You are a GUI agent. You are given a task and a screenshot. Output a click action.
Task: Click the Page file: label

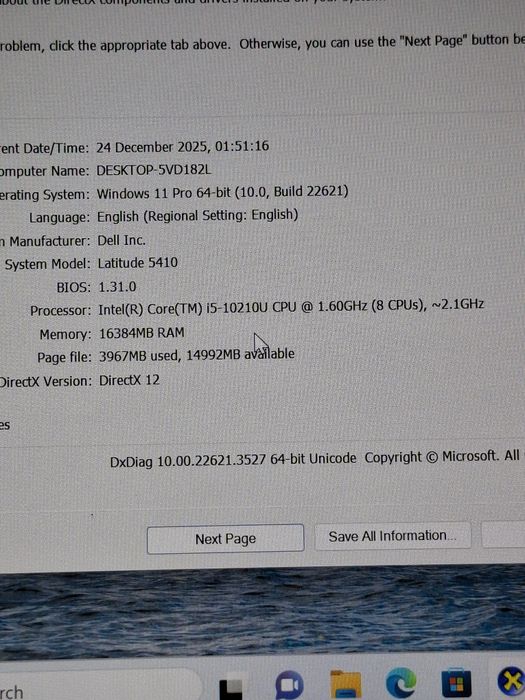tap(64, 358)
